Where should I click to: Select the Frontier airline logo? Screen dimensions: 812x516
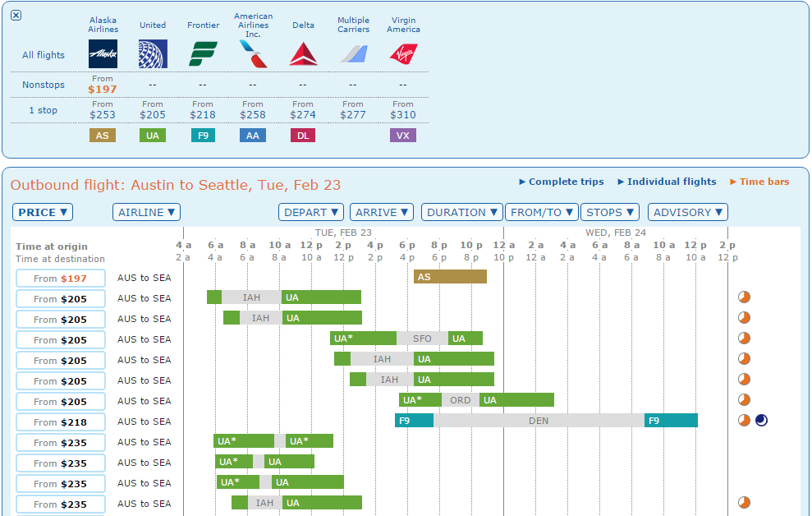pos(203,54)
